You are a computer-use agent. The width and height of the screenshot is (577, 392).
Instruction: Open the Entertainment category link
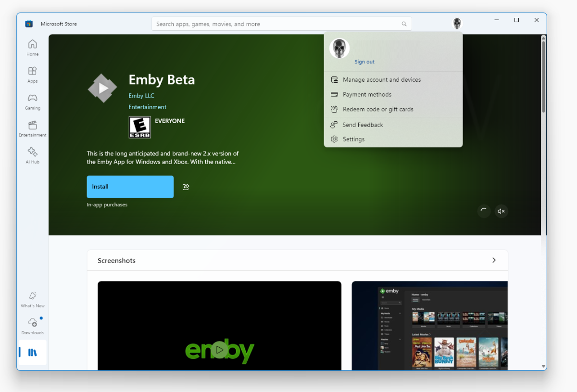(148, 107)
